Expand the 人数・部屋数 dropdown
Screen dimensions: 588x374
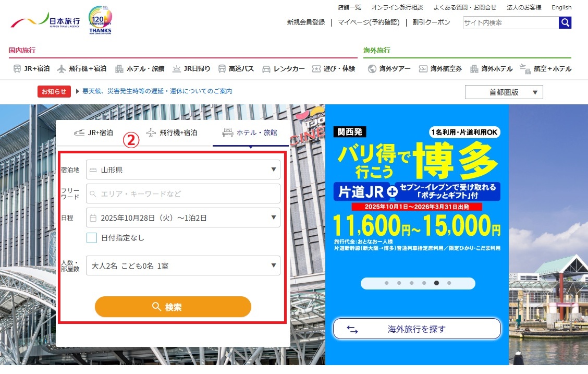183,266
